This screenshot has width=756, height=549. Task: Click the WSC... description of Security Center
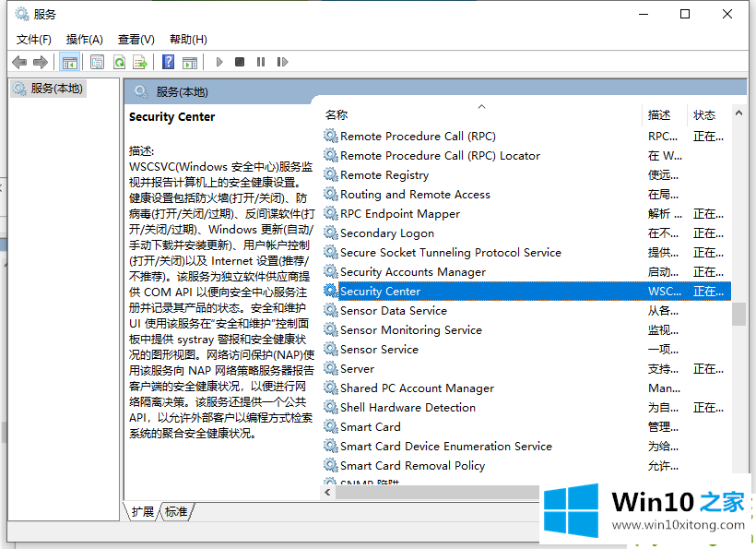[x=665, y=292]
